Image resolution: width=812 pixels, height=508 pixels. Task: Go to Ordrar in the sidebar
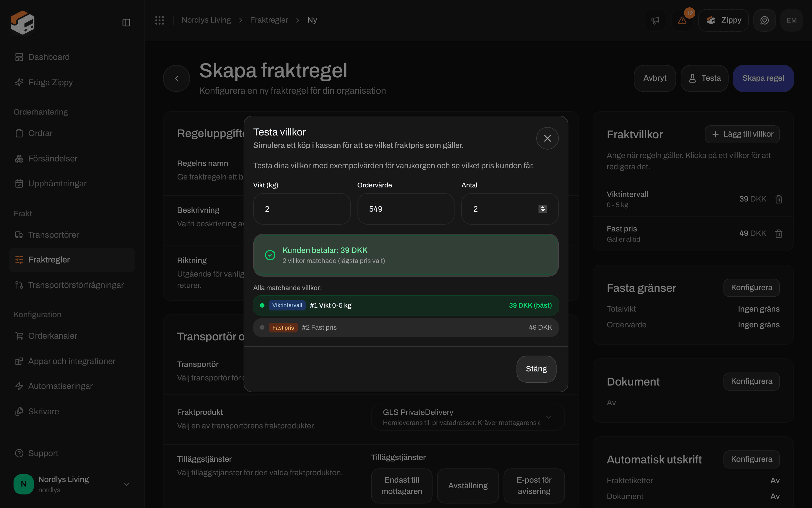72,133
